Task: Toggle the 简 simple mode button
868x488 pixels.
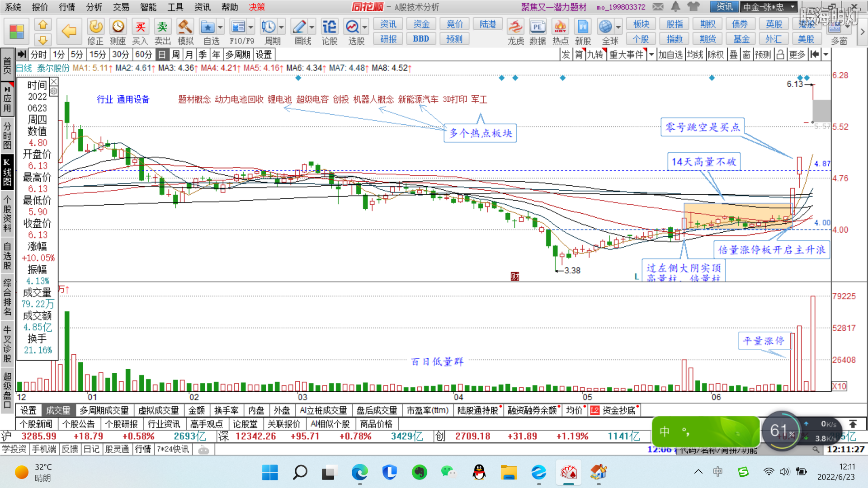Action: pyautogui.click(x=579, y=55)
